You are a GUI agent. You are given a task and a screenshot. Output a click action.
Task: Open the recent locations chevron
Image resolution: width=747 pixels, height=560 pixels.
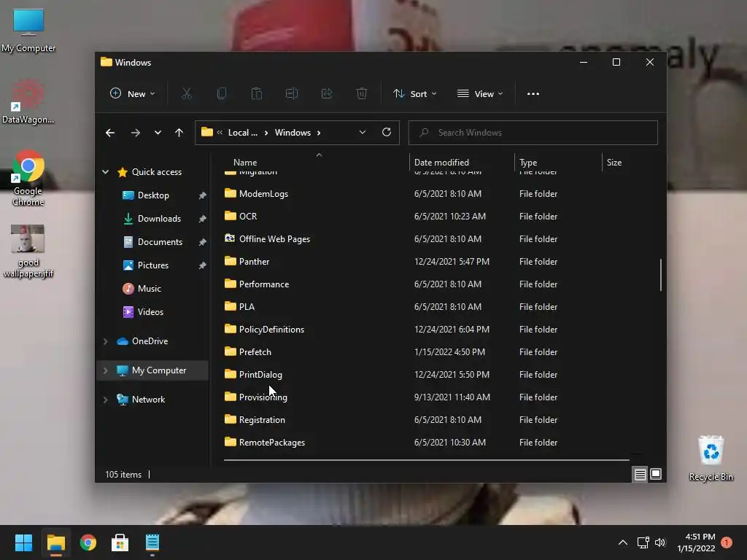point(158,133)
